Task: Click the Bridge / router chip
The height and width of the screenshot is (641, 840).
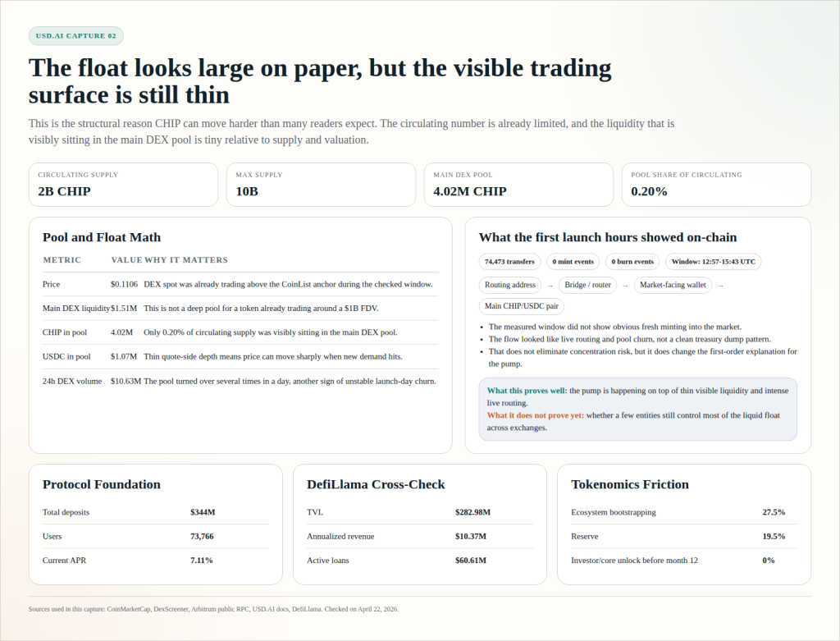Action: point(588,286)
